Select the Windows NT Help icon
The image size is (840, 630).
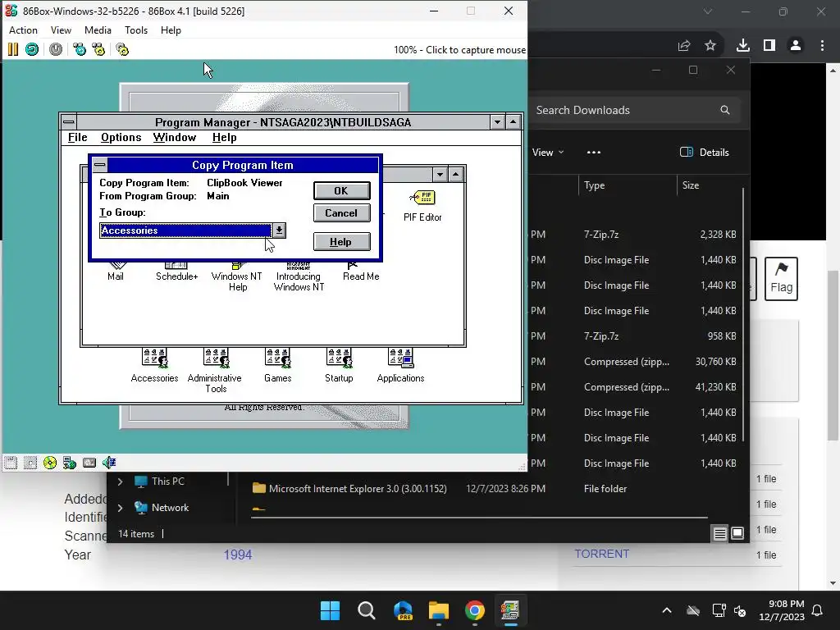click(x=237, y=277)
